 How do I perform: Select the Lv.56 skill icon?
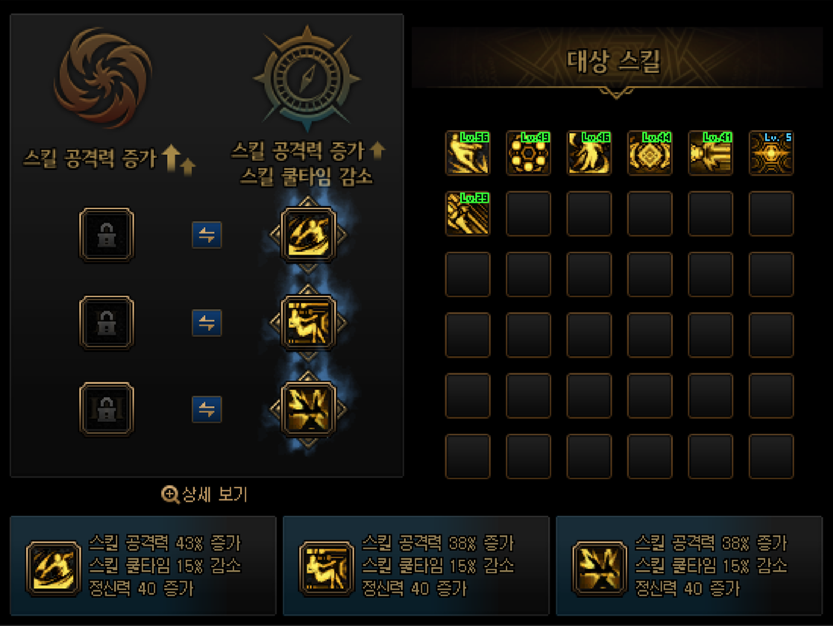pyautogui.click(x=468, y=153)
